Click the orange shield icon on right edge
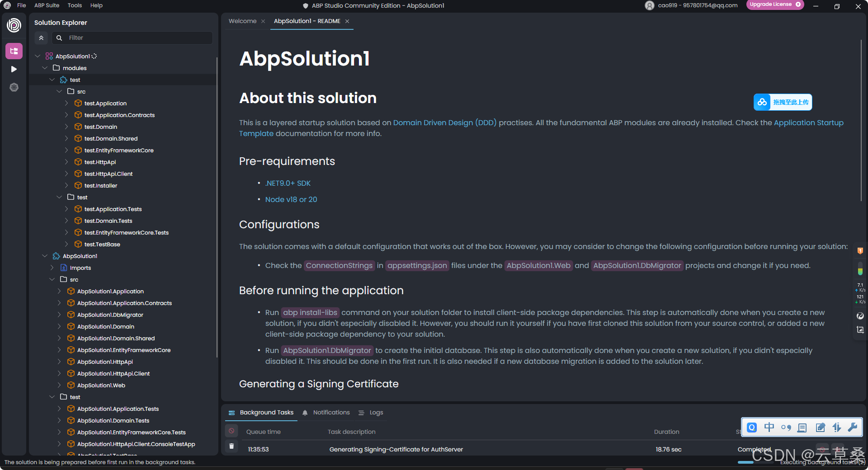The width and height of the screenshot is (868, 470). click(860, 250)
